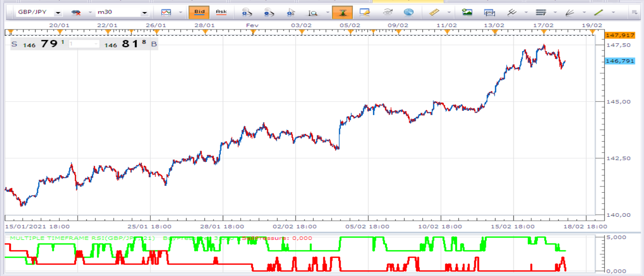Viewport: 644px width, 276px height.
Task: Click the 18/02 18:00 time label
Action: coord(585,226)
